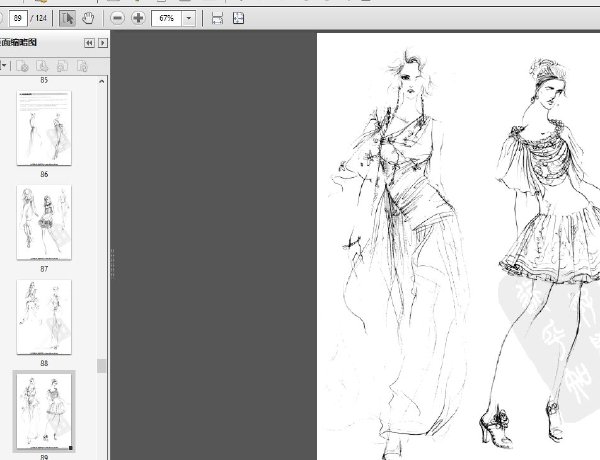Zoom out with the minus button

[117, 18]
